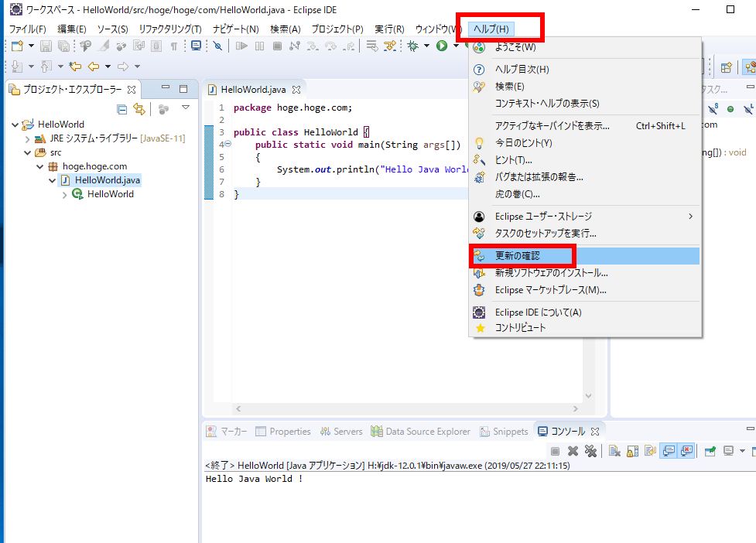Switch to the Servers tab
Screen dimensions: 756x543
(341, 431)
